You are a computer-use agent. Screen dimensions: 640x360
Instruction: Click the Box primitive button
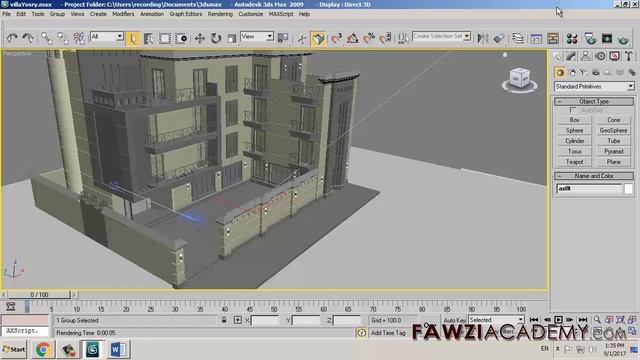tap(574, 120)
